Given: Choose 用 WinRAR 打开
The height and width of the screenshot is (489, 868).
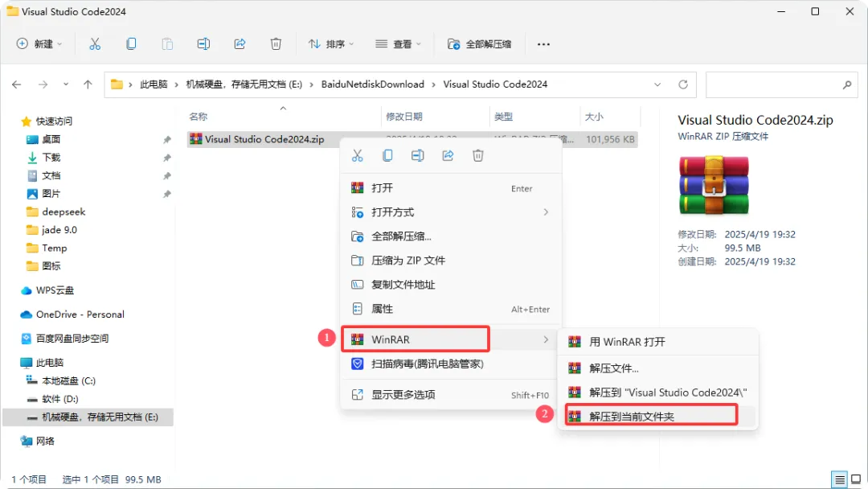Looking at the screenshot, I should click(657, 343).
